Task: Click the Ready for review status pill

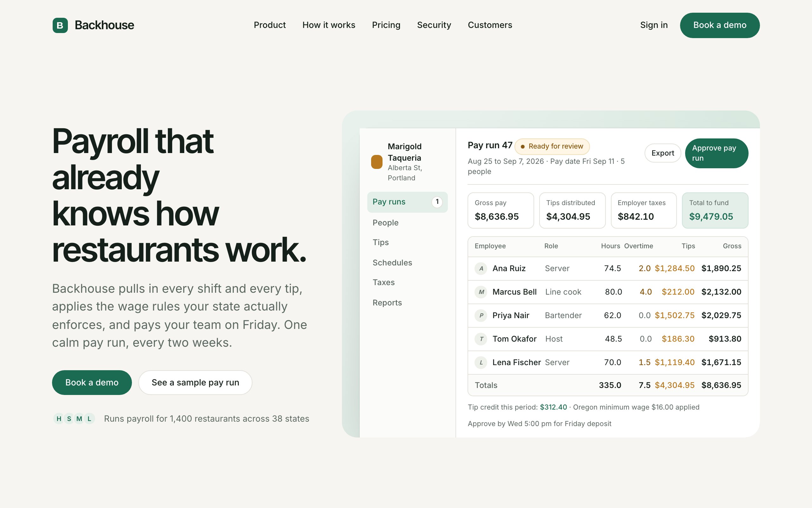Action: 552,146
